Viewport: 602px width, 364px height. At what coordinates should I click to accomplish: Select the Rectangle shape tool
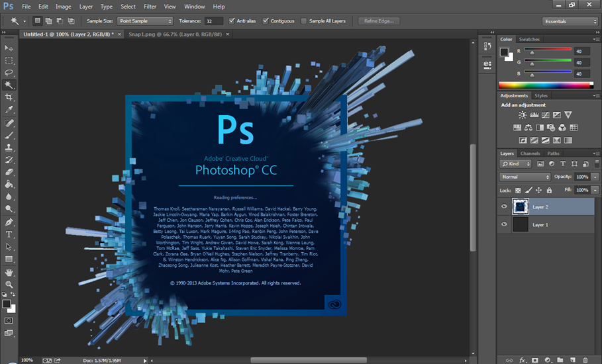point(9,259)
